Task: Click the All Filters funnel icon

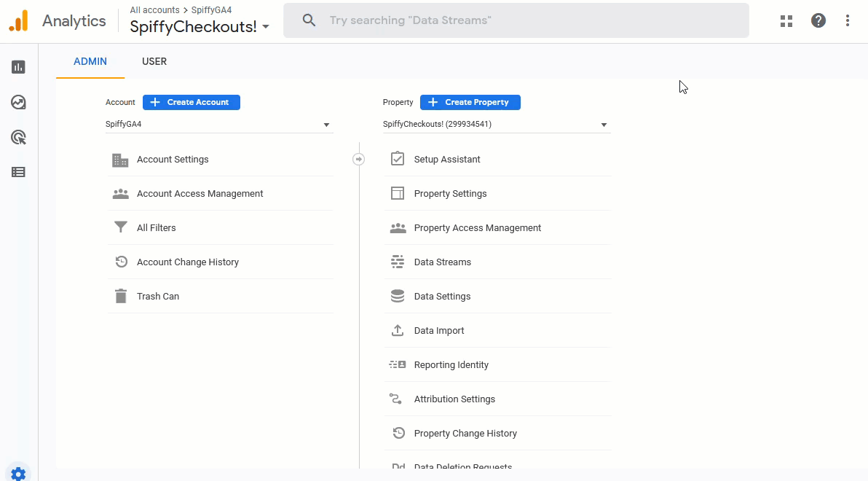Action: point(121,228)
